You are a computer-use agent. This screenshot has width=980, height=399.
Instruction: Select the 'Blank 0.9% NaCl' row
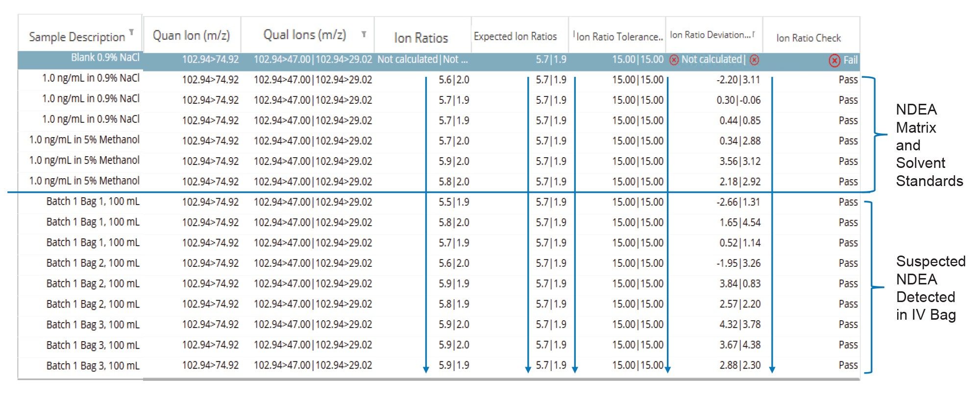coord(439,60)
